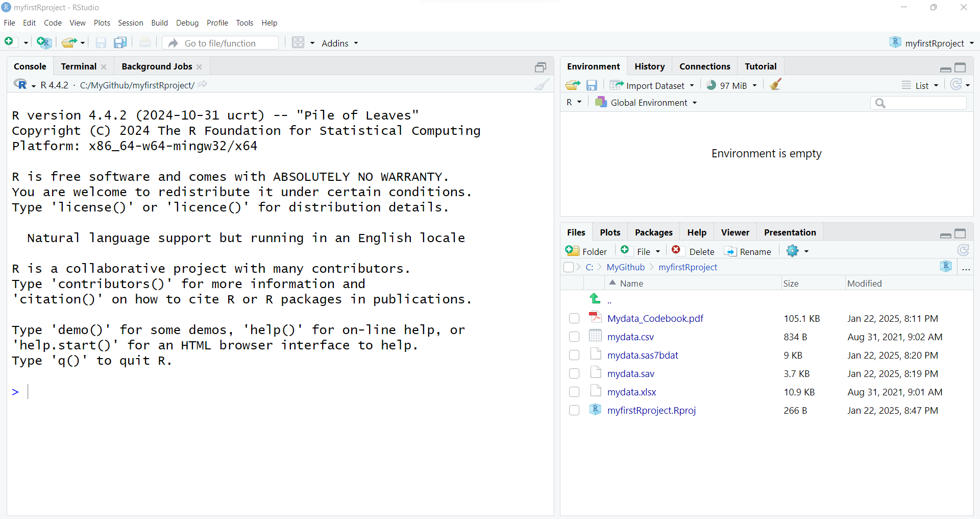Click the view current directory arrow in console
This screenshot has width=980, height=519.
203,85
